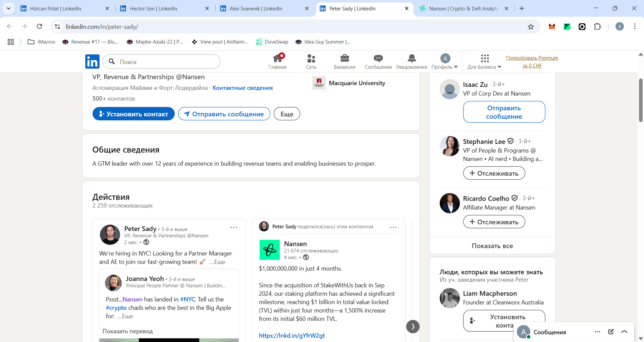This screenshot has height=342, width=644.
Task: Open messaging overlay options dots
Action: (x=597, y=332)
